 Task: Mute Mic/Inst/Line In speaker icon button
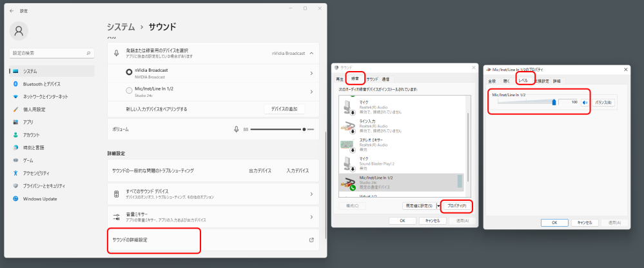click(x=585, y=102)
